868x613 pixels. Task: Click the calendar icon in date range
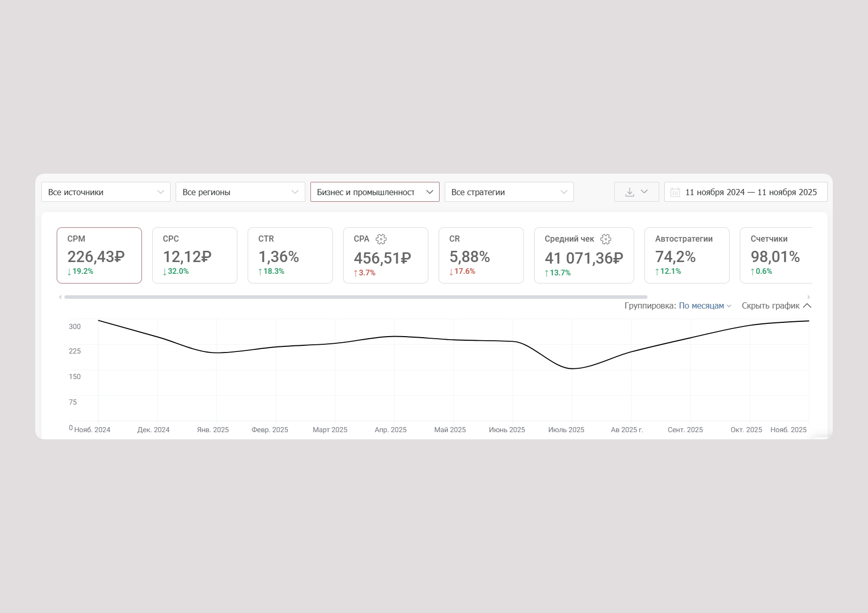(x=675, y=193)
